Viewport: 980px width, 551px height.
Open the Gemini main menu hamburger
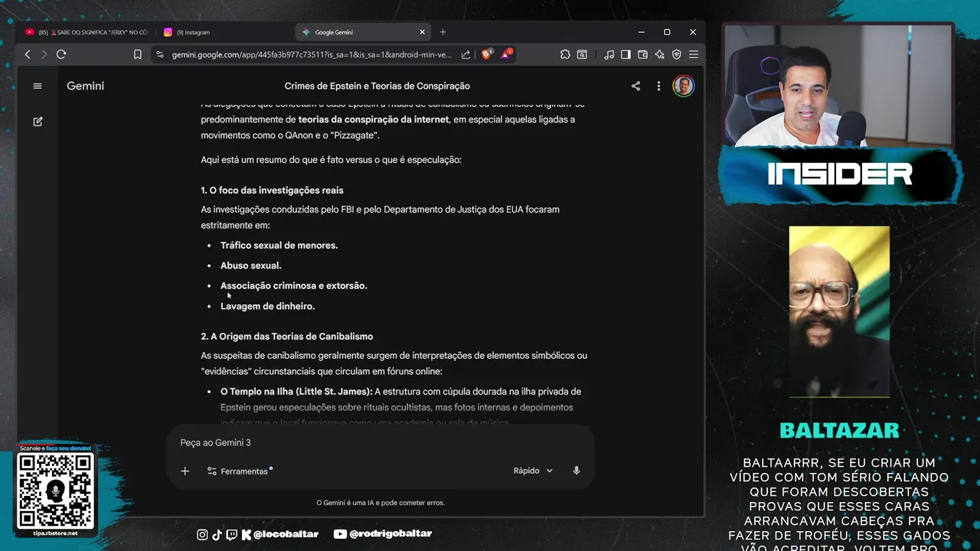[38, 86]
